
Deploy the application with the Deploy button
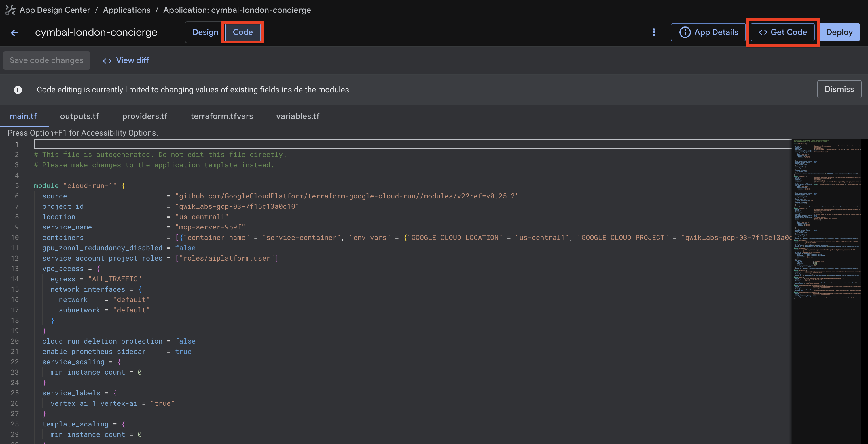tap(839, 32)
